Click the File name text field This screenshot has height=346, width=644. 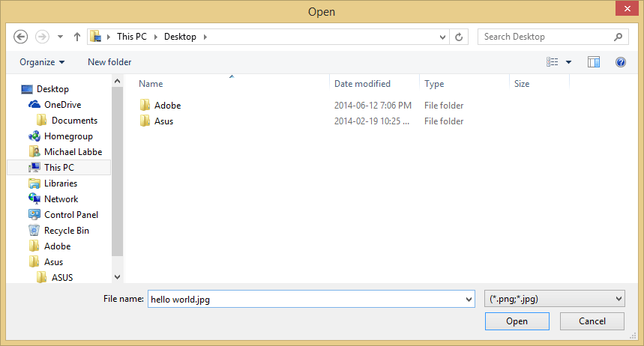(304, 299)
